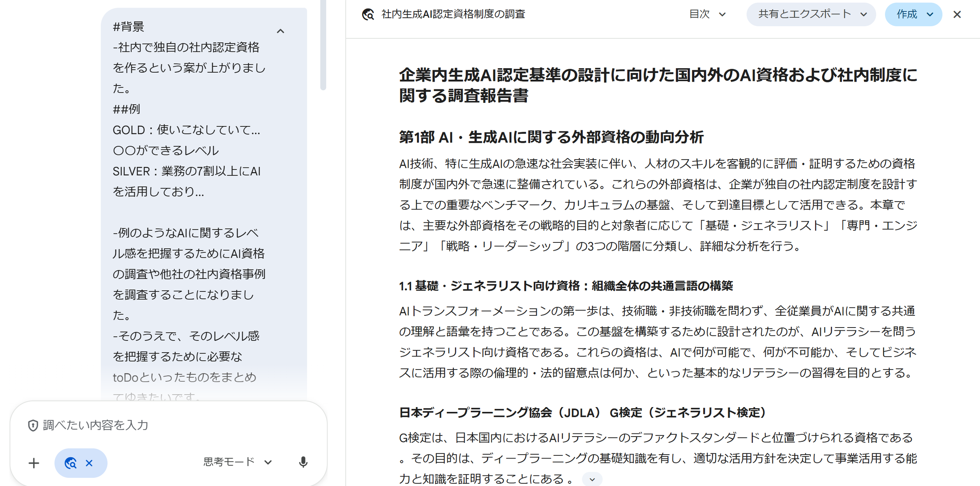The width and height of the screenshot is (980, 486).
Task: Click Deep Research icon beside report title
Action: (368, 15)
